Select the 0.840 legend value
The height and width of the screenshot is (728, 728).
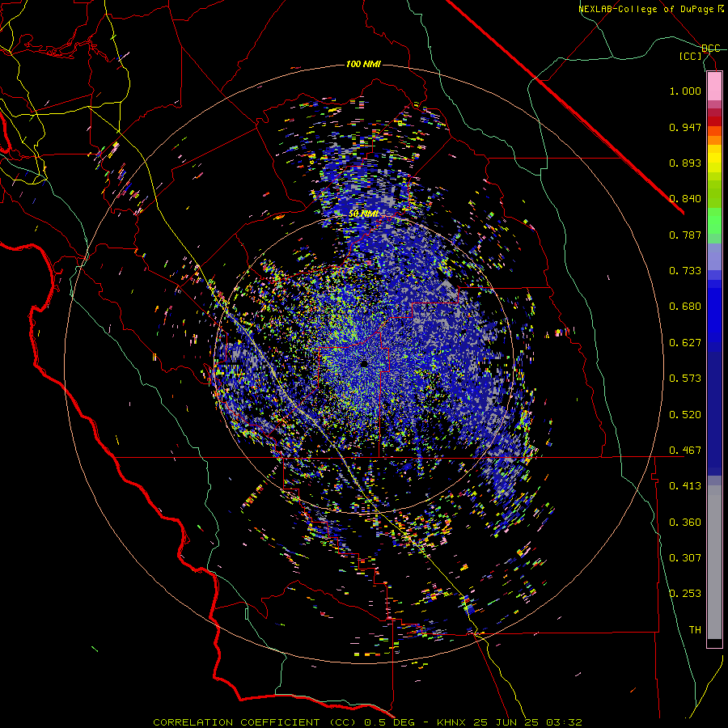pos(685,199)
